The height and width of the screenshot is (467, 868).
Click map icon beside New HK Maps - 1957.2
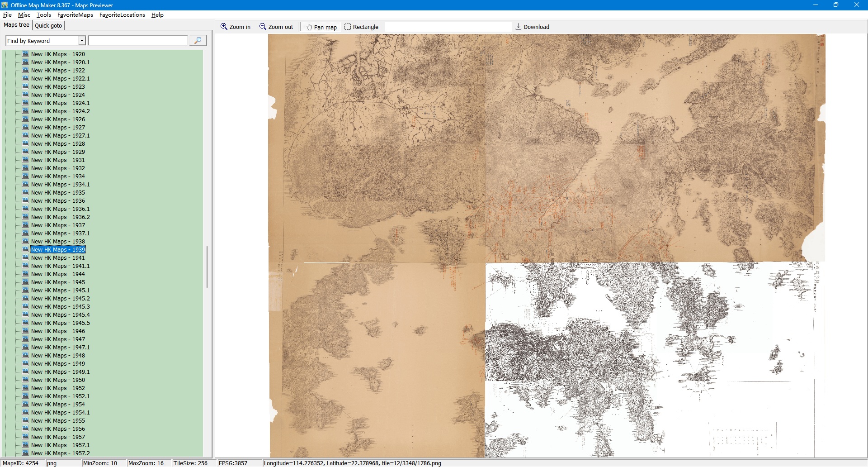click(x=26, y=453)
